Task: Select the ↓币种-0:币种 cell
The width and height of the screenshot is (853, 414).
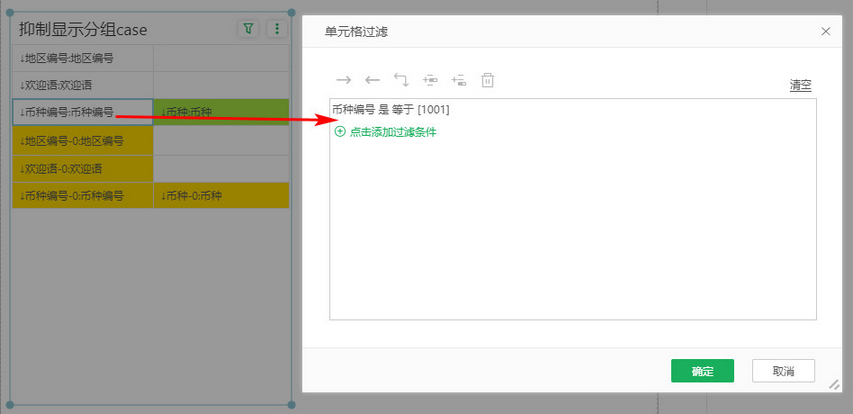Action: tap(221, 196)
